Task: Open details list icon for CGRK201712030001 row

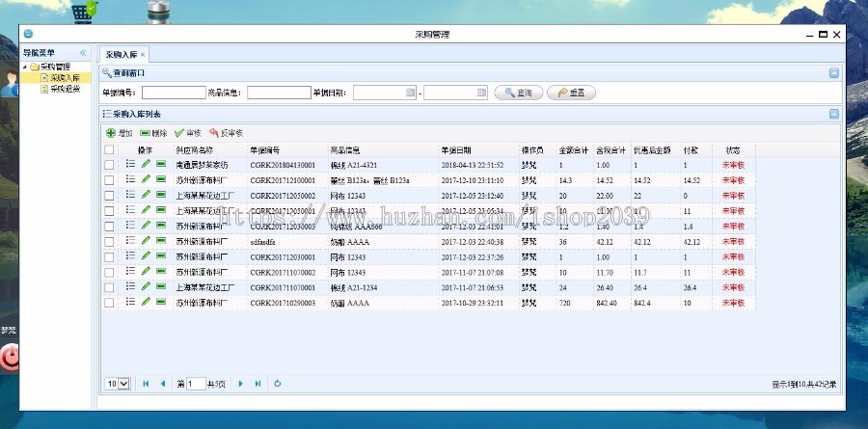Action: click(x=130, y=255)
